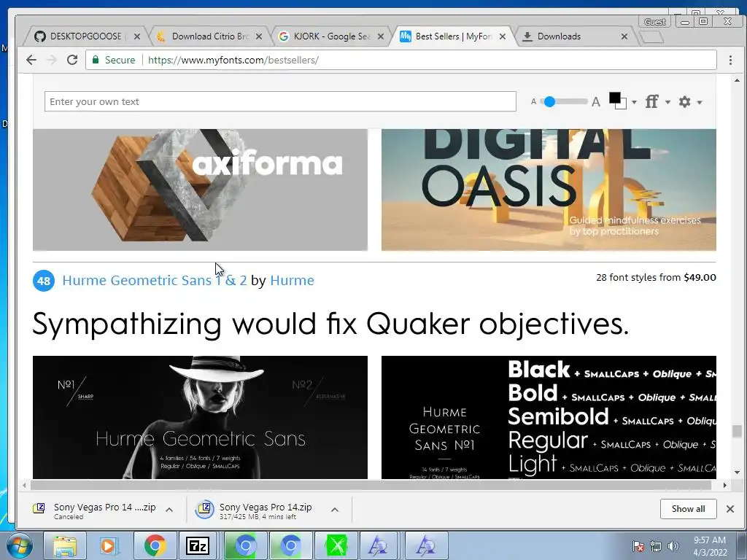Open the font color swatch picker
This screenshot has width=747, height=560.
[x=618, y=101]
